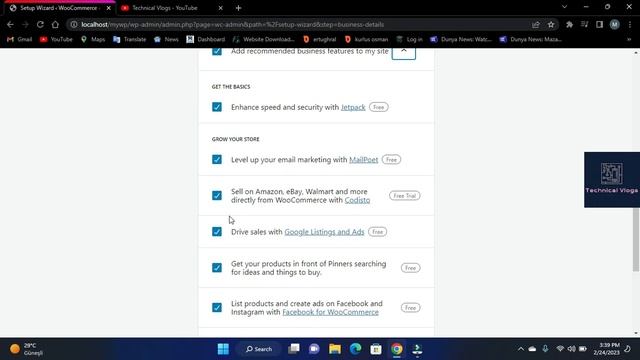Viewport: 640px width, 360px height.
Task: Open the weather widget on the taskbar
Action: pos(27,349)
